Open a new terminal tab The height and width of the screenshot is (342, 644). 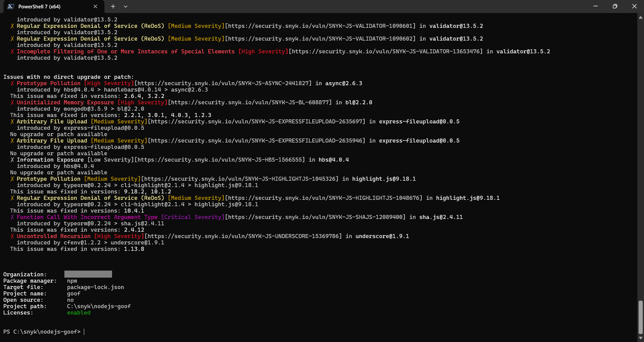coord(113,6)
